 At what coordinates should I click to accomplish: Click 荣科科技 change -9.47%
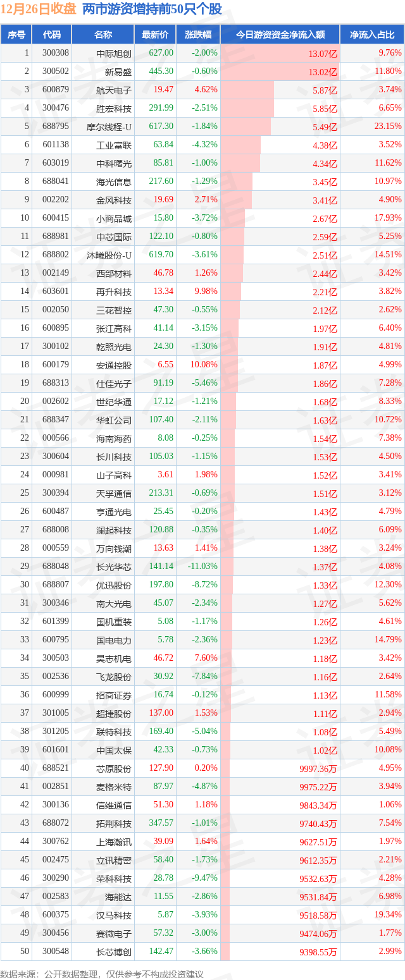pyautogui.click(x=205, y=878)
